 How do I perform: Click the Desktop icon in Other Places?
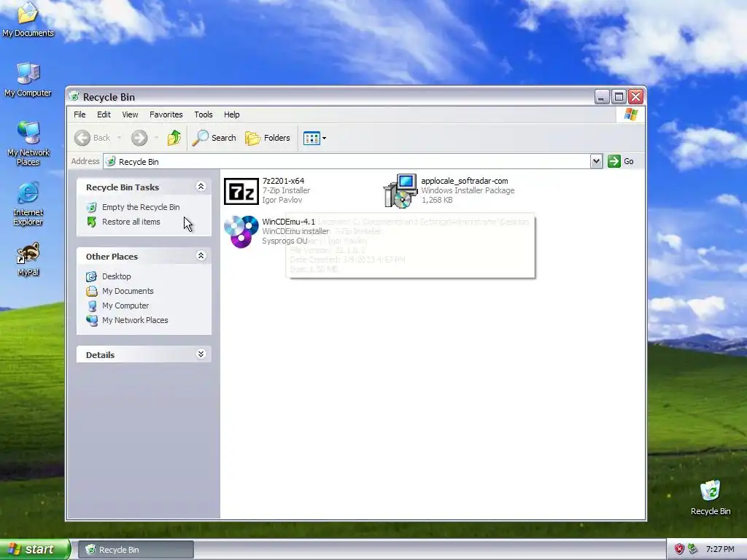pyautogui.click(x=91, y=276)
